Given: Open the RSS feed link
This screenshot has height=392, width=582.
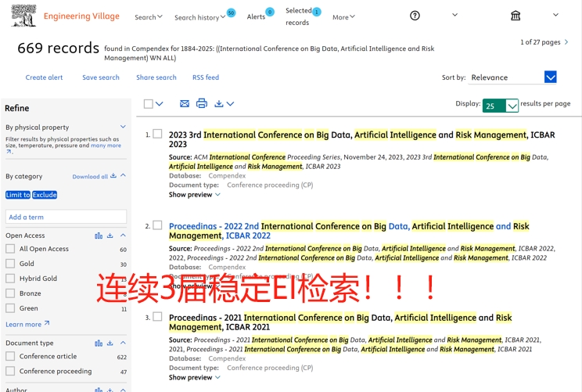Looking at the screenshot, I should click(x=206, y=77).
